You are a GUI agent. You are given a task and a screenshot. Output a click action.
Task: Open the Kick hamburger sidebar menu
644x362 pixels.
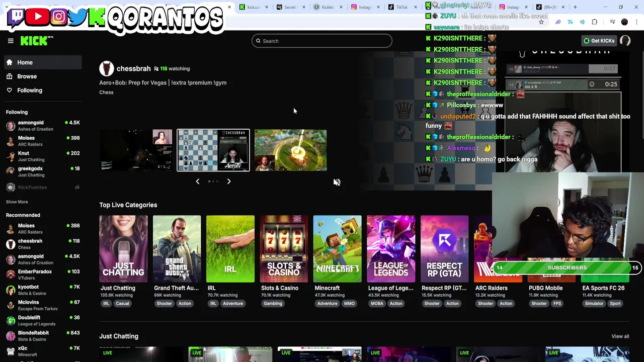tap(11, 41)
